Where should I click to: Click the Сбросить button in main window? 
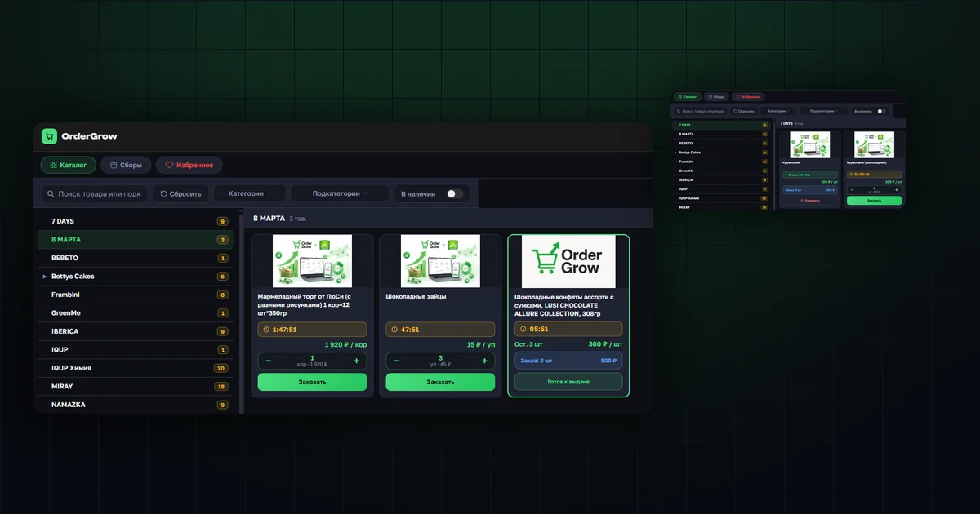(181, 194)
